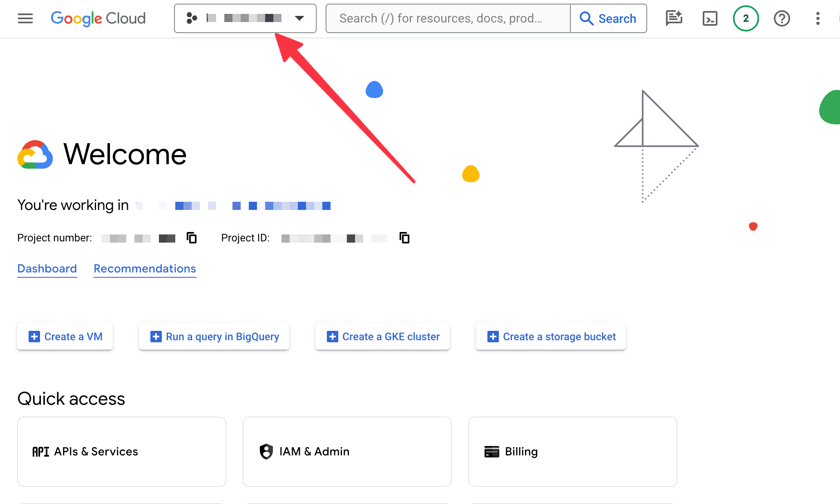This screenshot has width=840, height=504.
Task: Switch to the Recommendations tab
Action: (x=145, y=269)
